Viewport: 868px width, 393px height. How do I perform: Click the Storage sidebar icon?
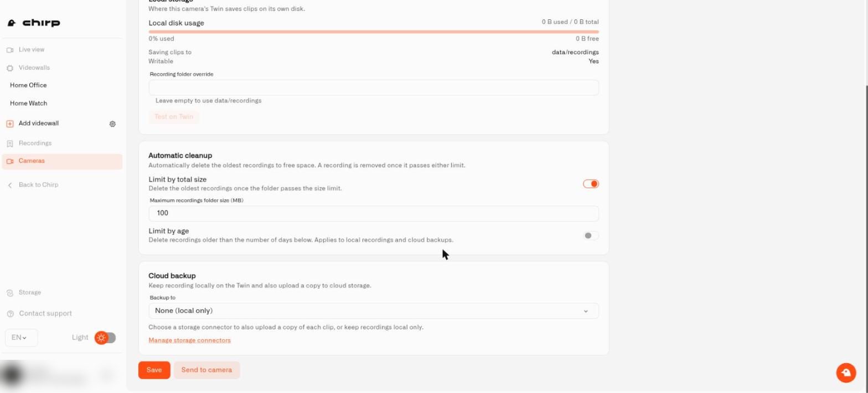coord(10,293)
